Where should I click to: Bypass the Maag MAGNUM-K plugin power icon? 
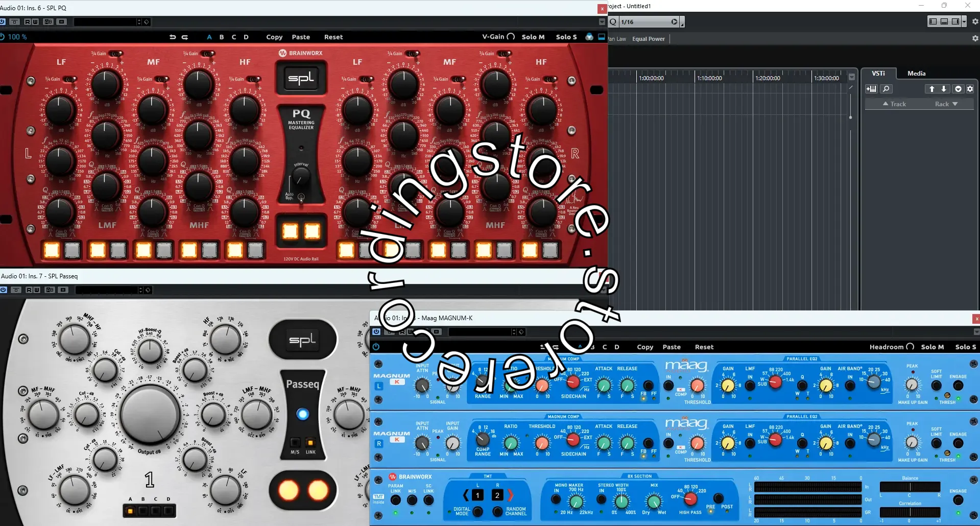pyautogui.click(x=376, y=331)
